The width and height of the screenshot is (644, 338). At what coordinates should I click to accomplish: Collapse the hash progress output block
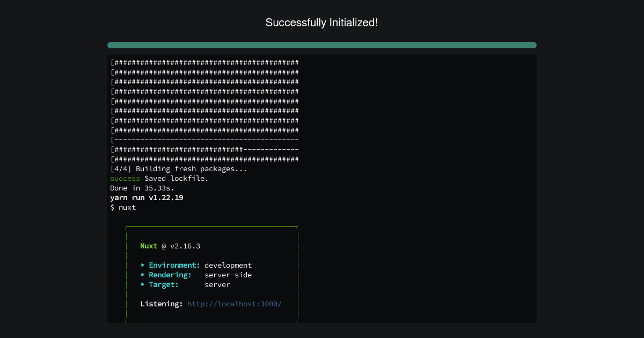pyautogui.click(x=204, y=111)
